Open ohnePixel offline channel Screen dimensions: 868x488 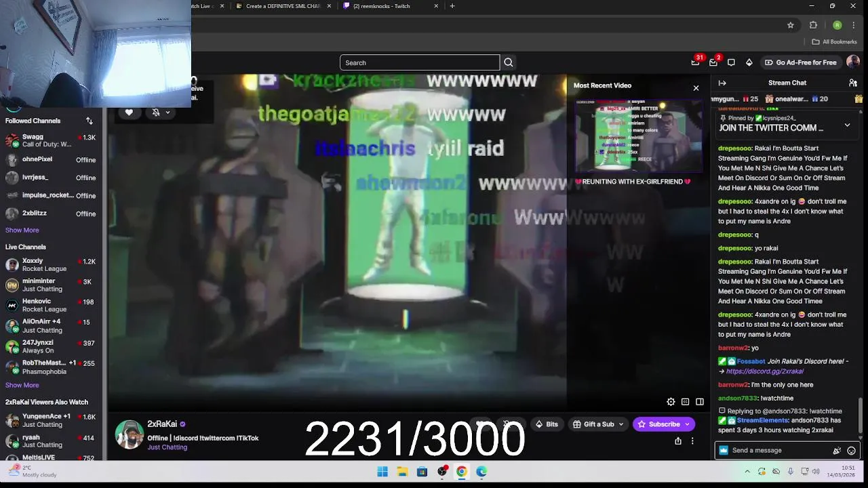[52, 159]
